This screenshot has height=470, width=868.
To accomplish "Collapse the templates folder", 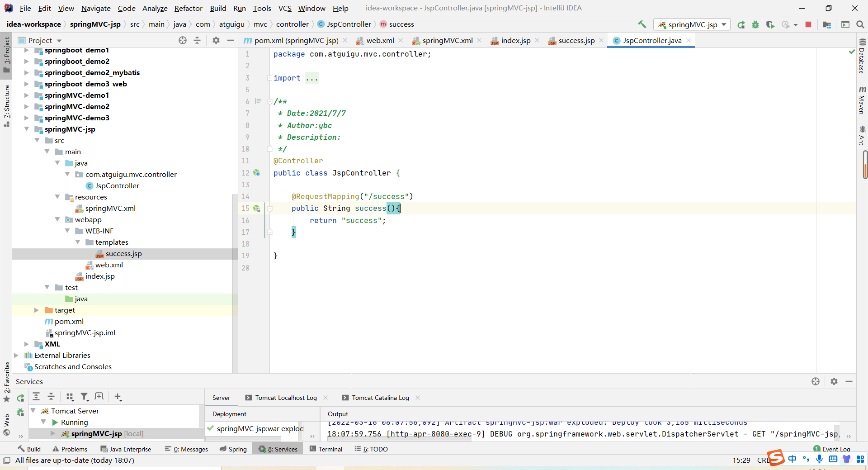I will (x=78, y=242).
